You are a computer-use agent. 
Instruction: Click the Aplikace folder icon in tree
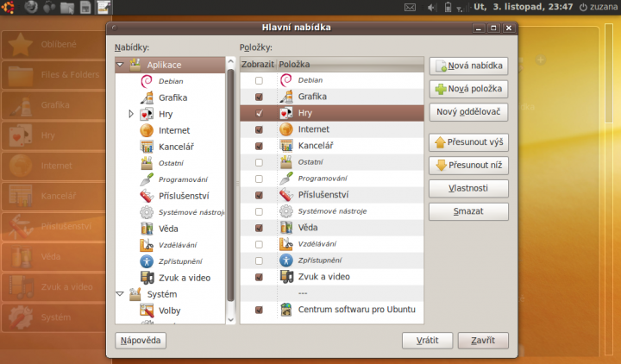tap(135, 65)
